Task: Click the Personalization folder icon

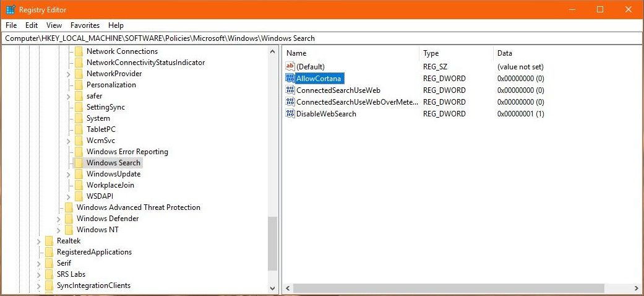Action: click(x=79, y=85)
